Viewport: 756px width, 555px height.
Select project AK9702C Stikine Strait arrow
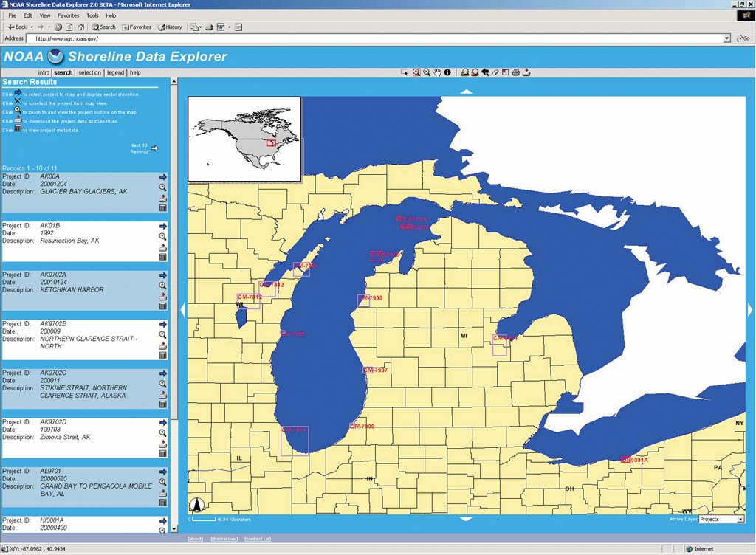click(x=163, y=373)
